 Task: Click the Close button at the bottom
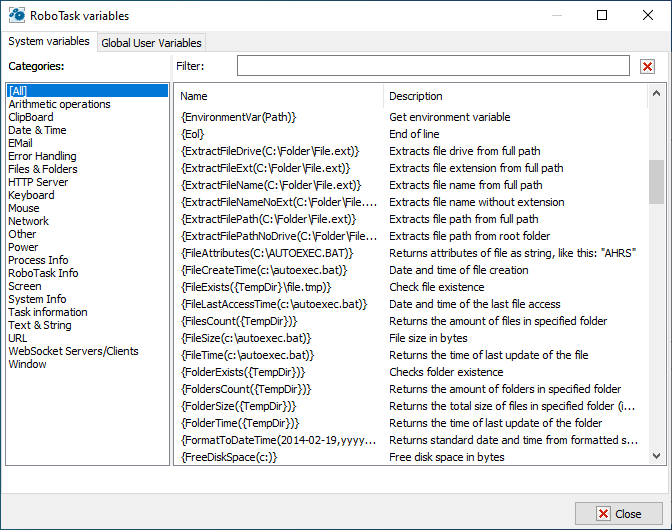tap(619, 514)
